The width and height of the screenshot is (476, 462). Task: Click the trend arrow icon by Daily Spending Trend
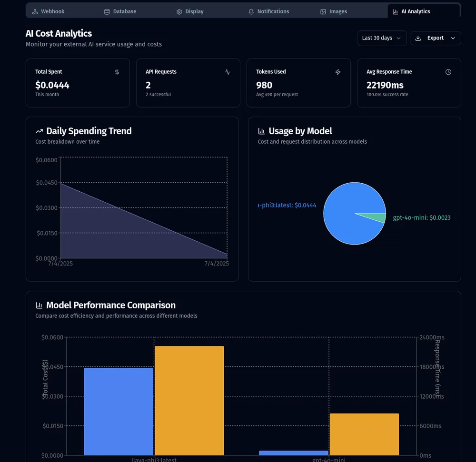tap(39, 131)
